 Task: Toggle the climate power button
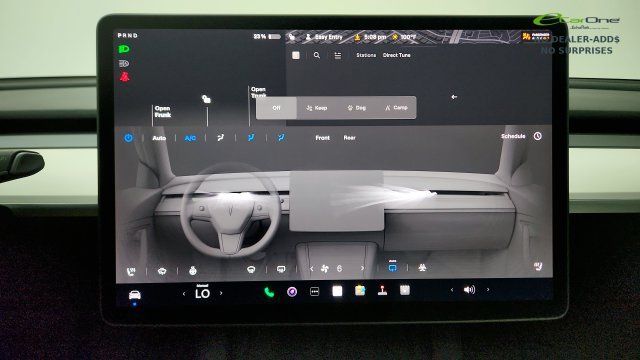[128, 138]
